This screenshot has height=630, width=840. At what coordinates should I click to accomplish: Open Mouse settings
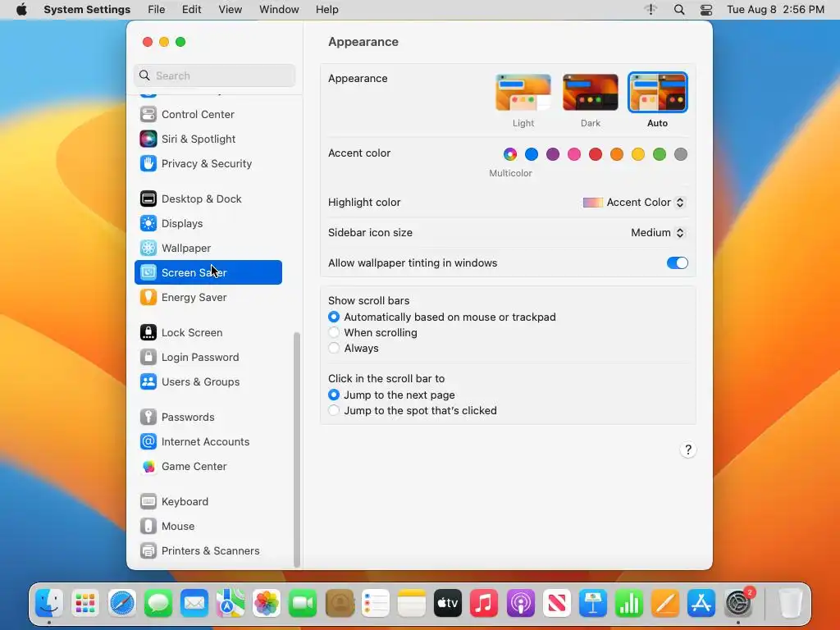[x=208, y=527]
